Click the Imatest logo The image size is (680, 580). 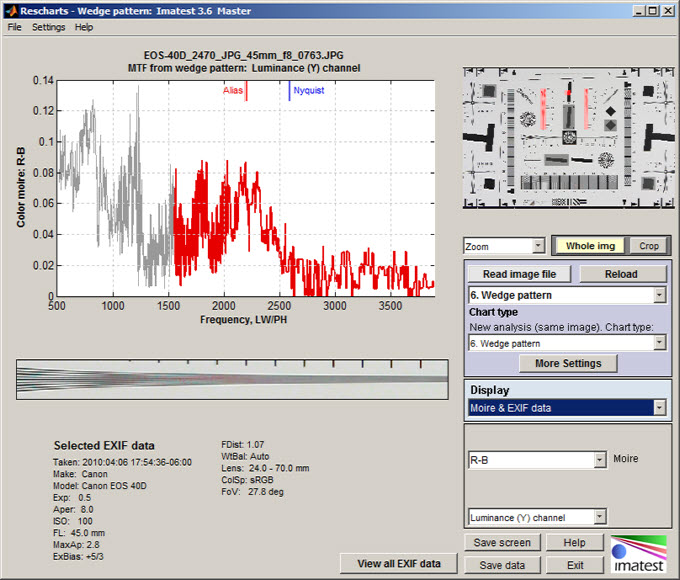pos(639,554)
